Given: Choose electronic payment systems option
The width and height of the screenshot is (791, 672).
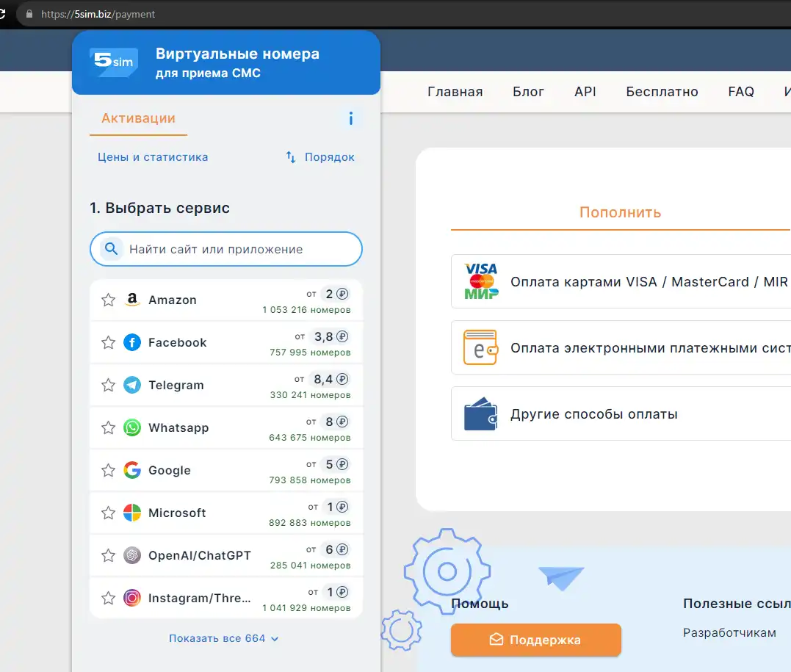Looking at the screenshot, I should click(x=621, y=347).
